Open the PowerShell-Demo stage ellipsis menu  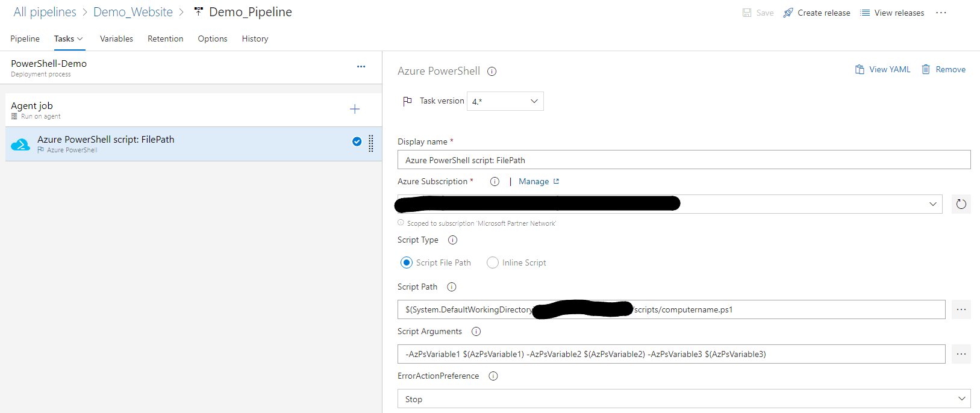click(361, 67)
